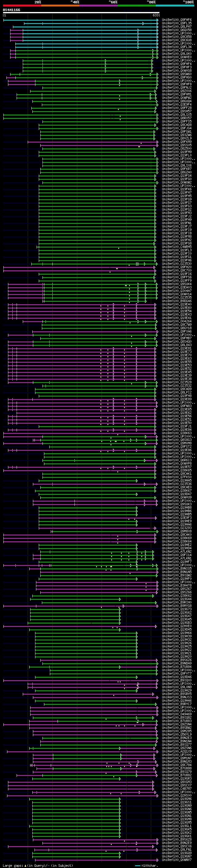197x868 pixels.
Task: Open hit UniRef100_Q0WVE0
Action: pos(177,57)
